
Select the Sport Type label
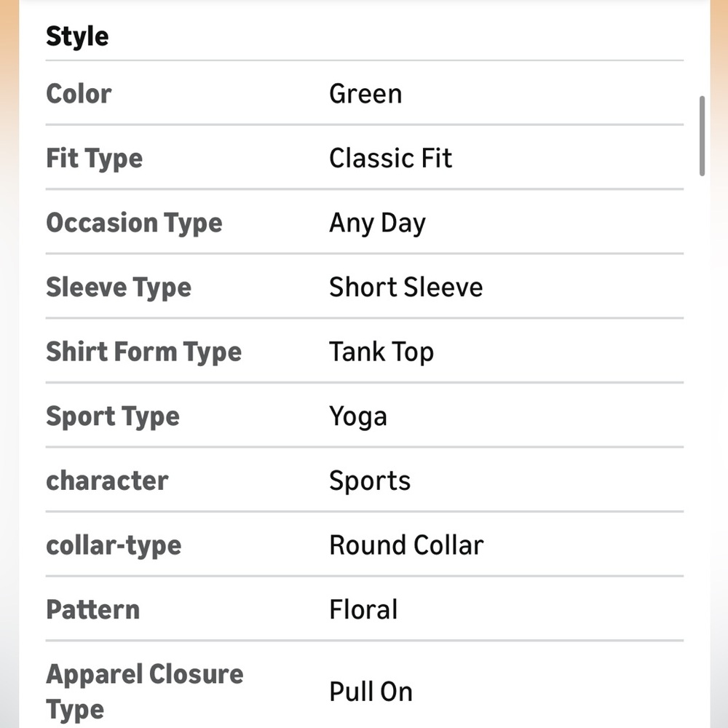pos(113,416)
